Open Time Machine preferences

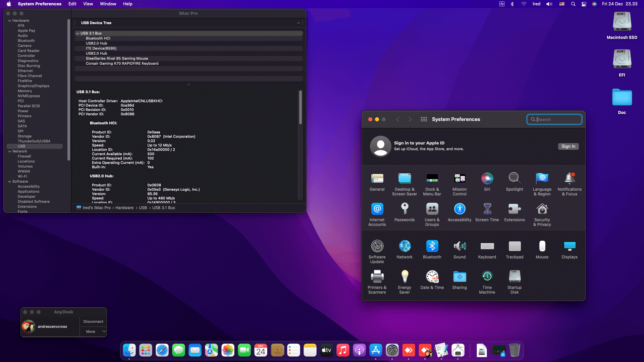(x=487, y=283)
